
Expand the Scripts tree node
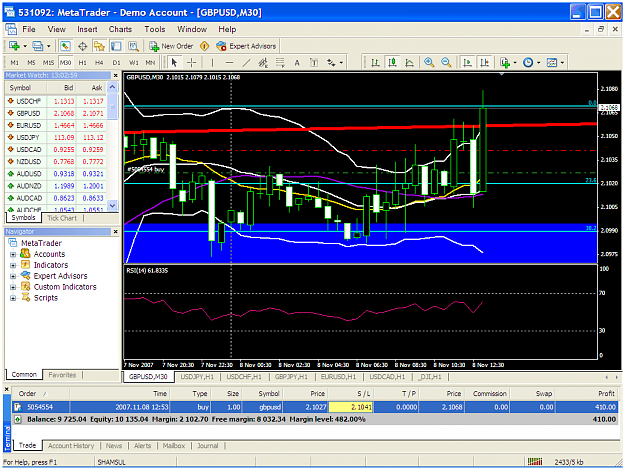(13, 298)
